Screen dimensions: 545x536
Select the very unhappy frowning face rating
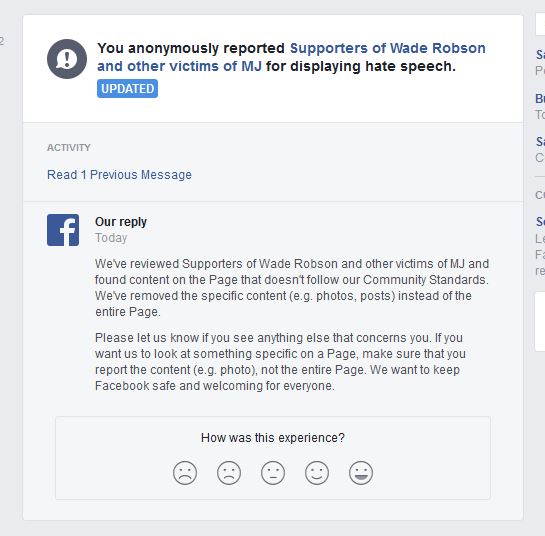click(x=185, y=473)
